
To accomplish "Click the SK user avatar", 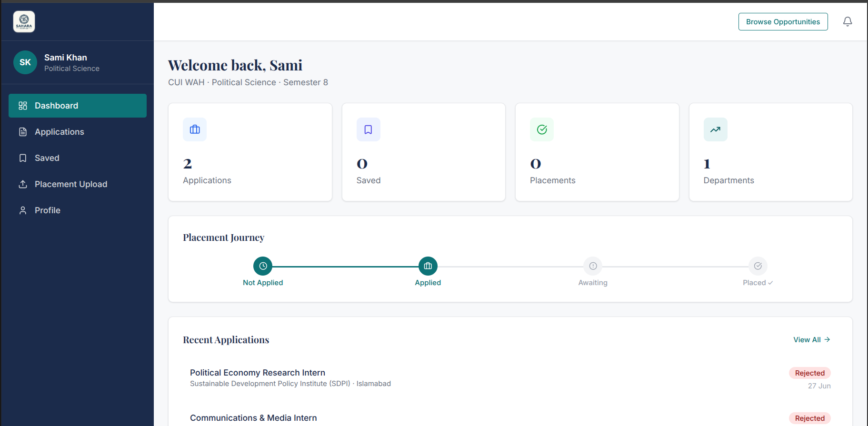I will (x=25, y=62).
